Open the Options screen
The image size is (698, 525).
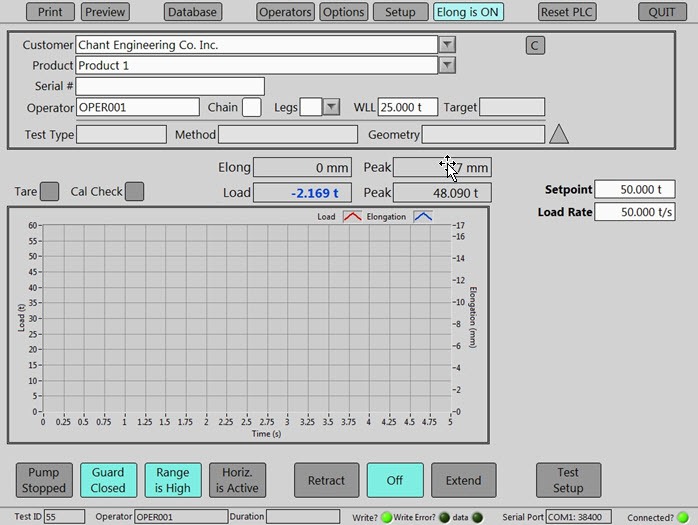(x=344, y=12)
